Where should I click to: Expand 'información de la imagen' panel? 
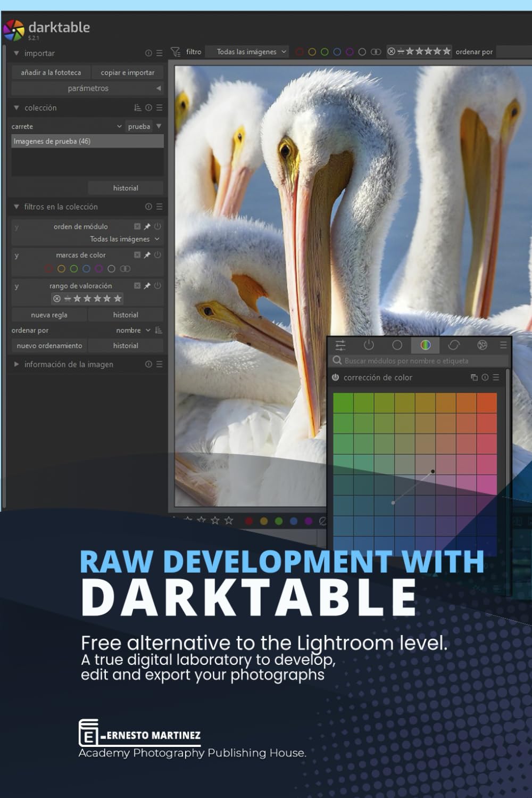16,364
